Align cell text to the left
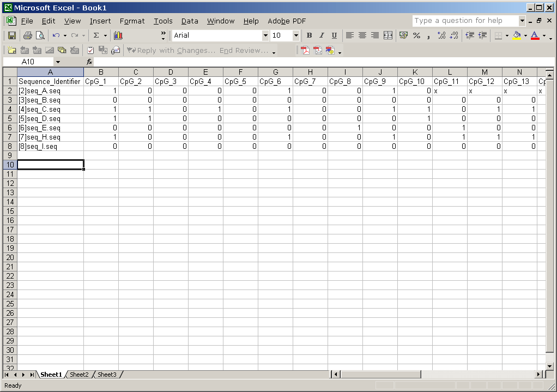This screenshot has width=557, height=392. [349, 35]
